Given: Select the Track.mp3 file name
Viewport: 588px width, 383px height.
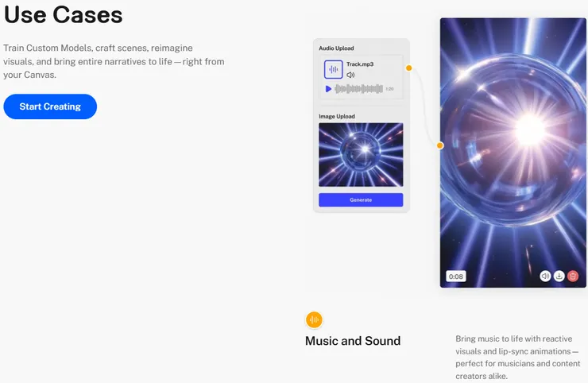Looking at the screenshot, I should click(x=360, y=64).
